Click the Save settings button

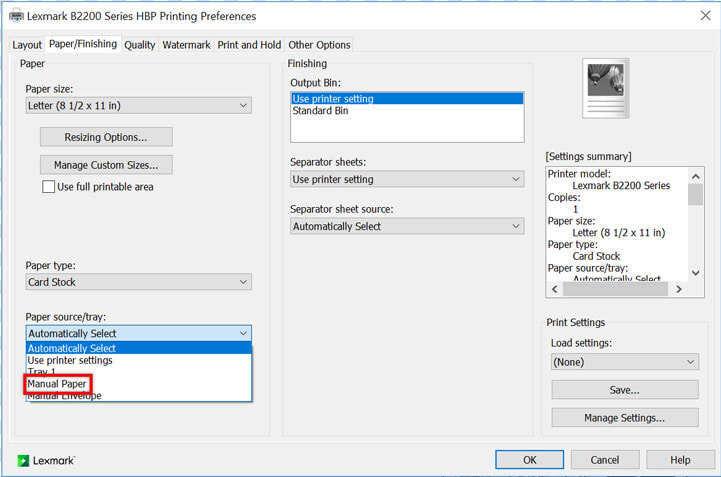(x=624, y=390)
